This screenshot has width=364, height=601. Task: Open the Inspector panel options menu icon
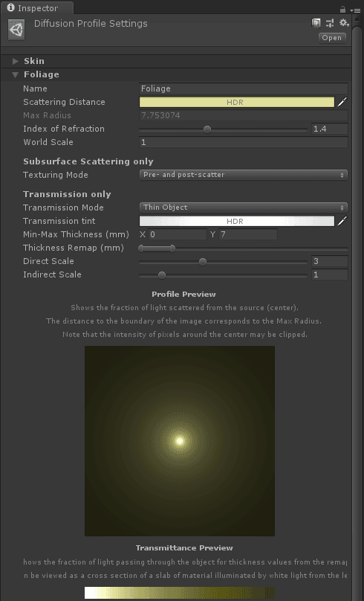point(355,10)
